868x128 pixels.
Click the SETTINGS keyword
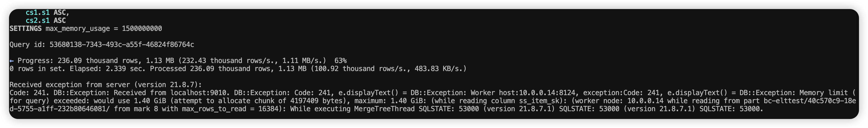[25, 29]
